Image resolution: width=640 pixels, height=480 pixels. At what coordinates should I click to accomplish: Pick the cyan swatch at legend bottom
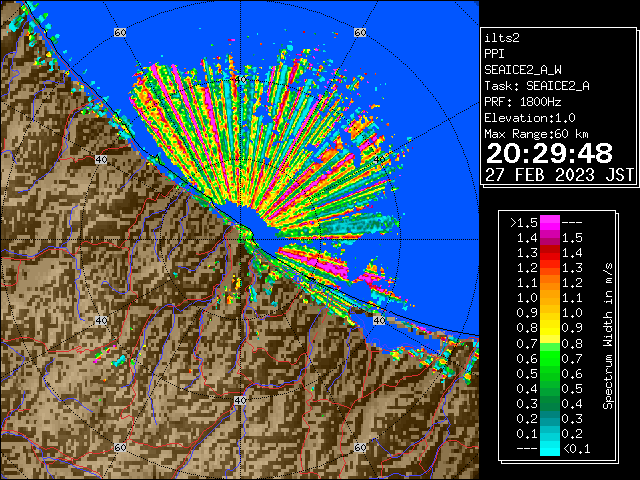pyautogui.click(x=550, y=449)
